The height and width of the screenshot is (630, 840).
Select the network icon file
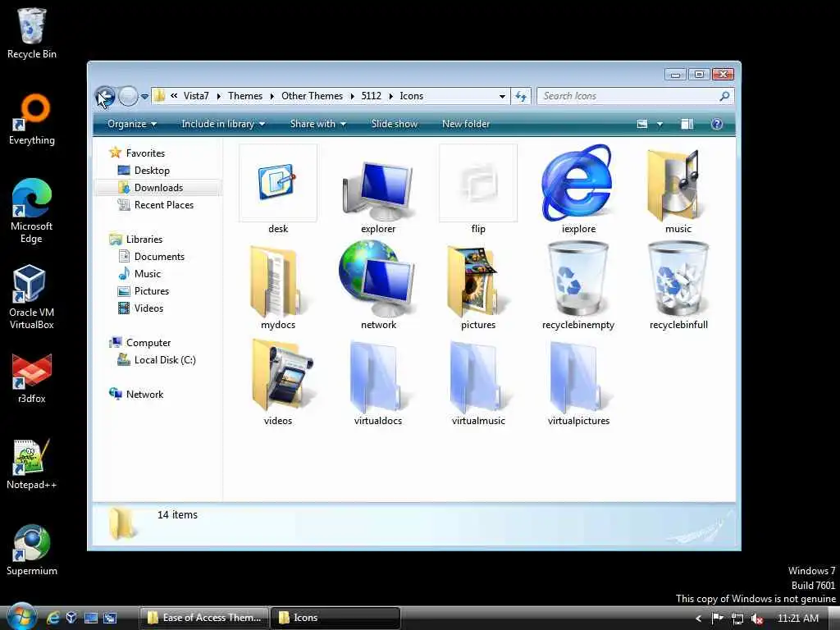click(x=378, y=285)
